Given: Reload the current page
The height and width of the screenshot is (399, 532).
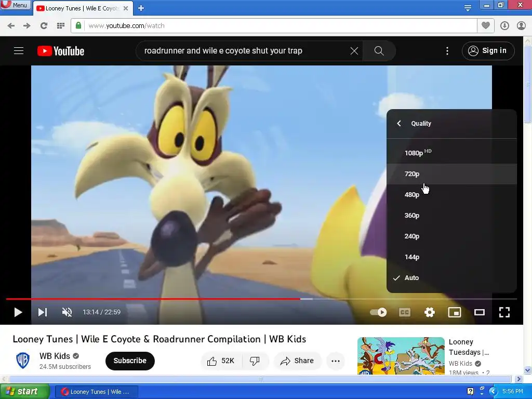Looking at the screenshot, I should [44, 26].
